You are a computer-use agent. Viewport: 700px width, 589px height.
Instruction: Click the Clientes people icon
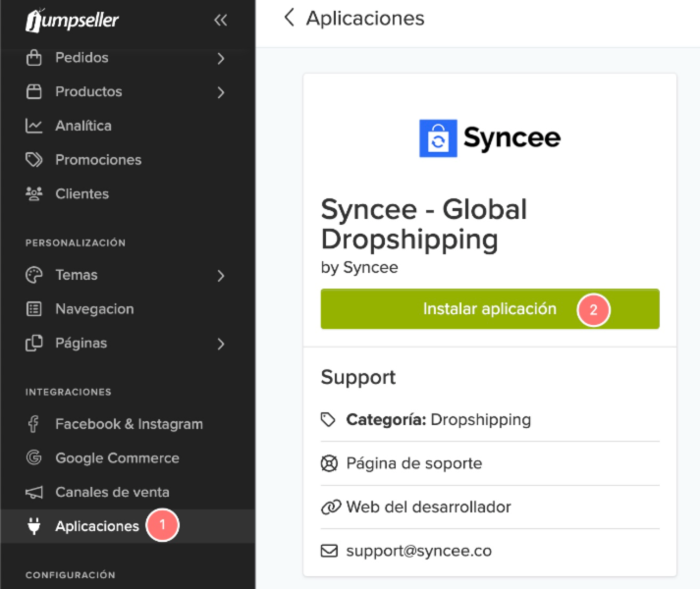coord(34,194)
